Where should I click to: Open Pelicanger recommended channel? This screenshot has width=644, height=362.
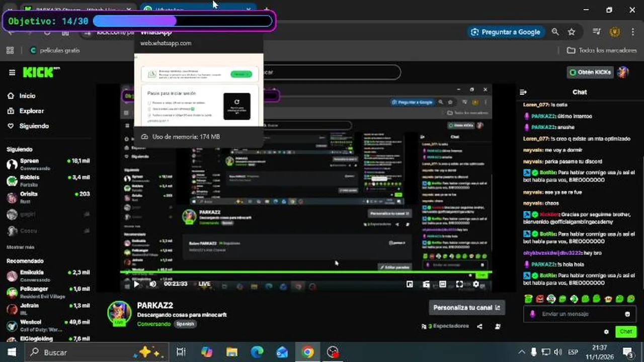(48, 292)
